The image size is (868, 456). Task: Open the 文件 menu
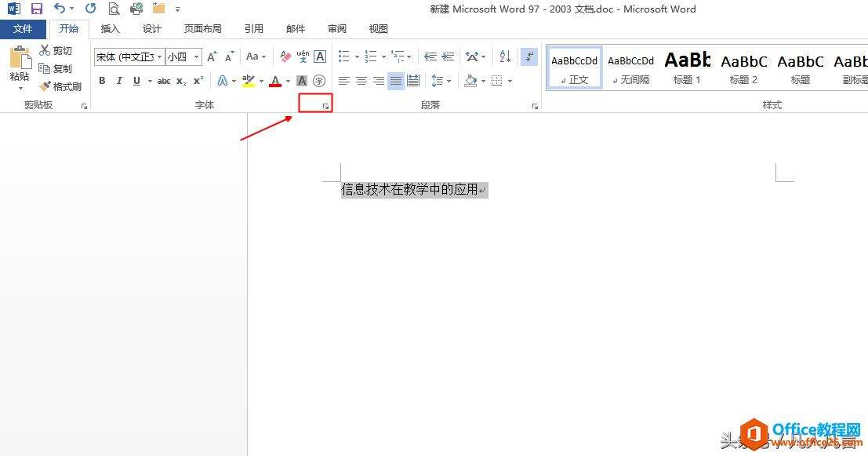[x=23, y=28]
